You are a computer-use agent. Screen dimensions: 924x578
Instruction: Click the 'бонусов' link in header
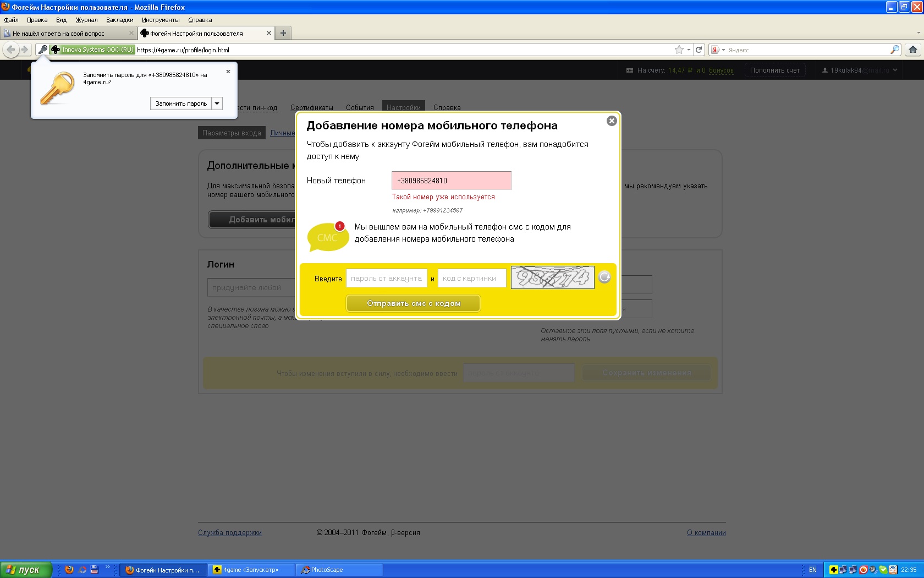(721, 70)
